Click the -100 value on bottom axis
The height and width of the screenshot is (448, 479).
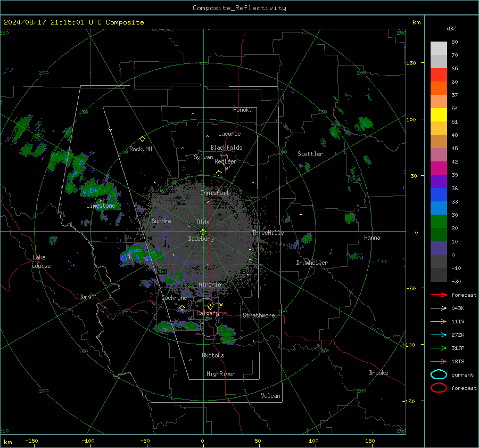(88, 441)
